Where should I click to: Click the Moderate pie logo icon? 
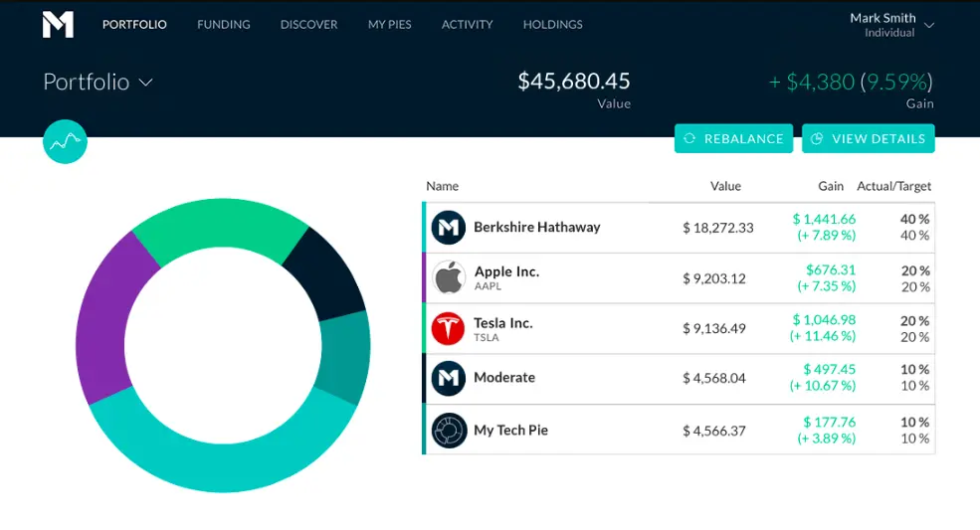coord(448,378)
